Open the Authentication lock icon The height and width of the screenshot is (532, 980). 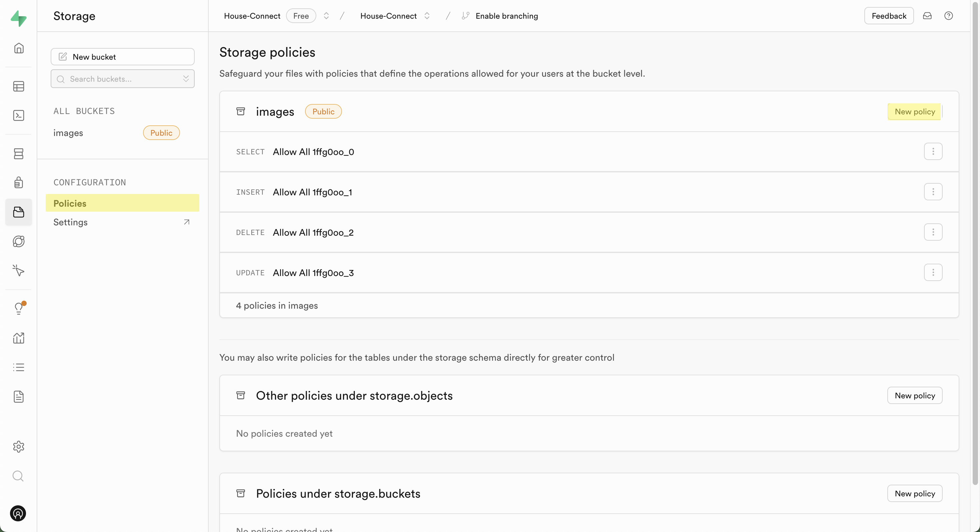19,183
